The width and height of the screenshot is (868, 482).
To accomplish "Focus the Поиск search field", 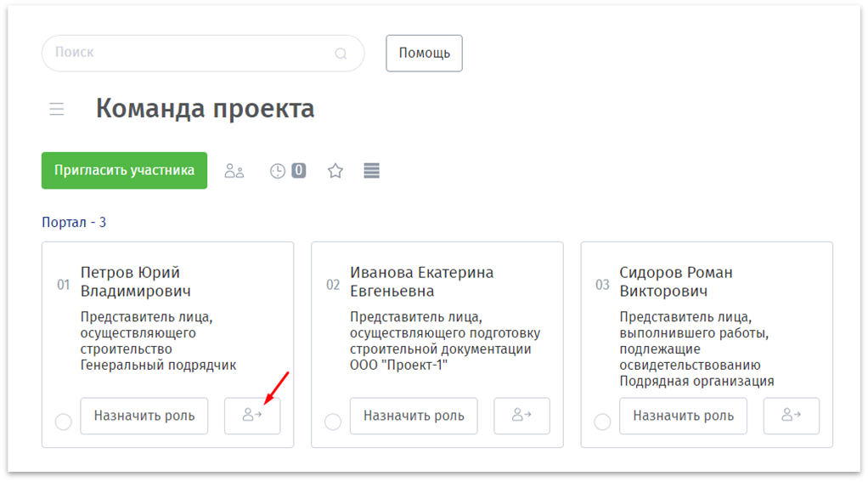I will (x=187, y=53).
